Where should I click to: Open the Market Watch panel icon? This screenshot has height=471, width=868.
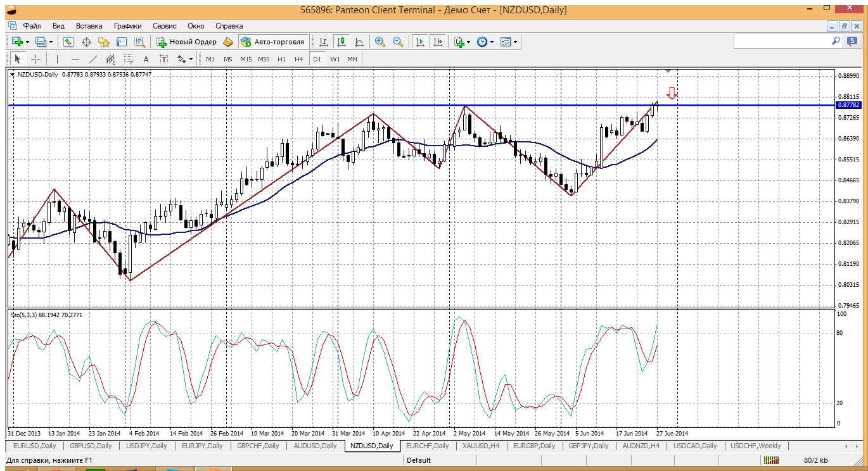(68, 42)
